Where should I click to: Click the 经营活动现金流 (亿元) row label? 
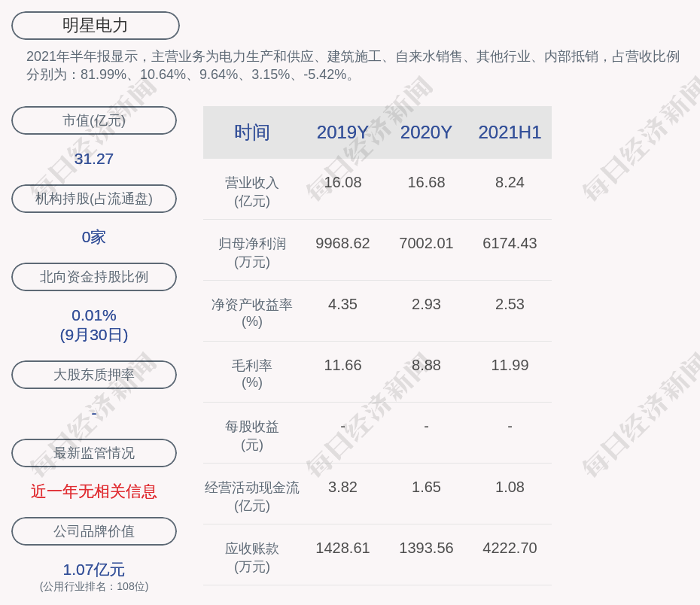tap(252, 497)
